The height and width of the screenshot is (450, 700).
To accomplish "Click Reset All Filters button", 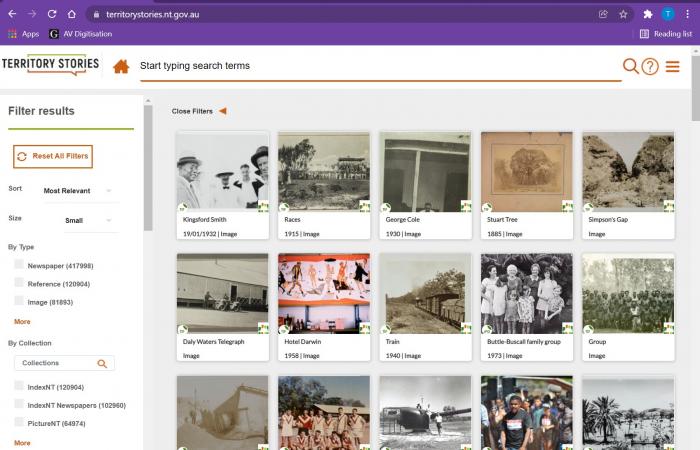I will click(53, 156).
